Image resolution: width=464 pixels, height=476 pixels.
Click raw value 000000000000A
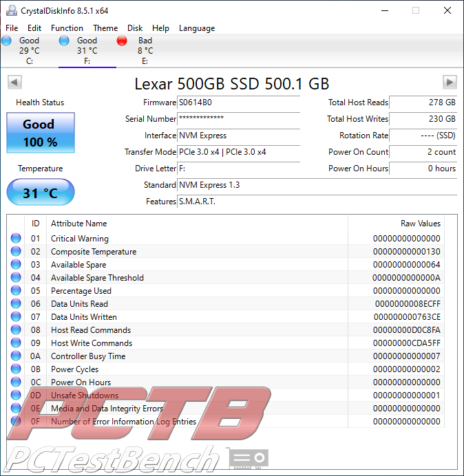tap(406, 278)
